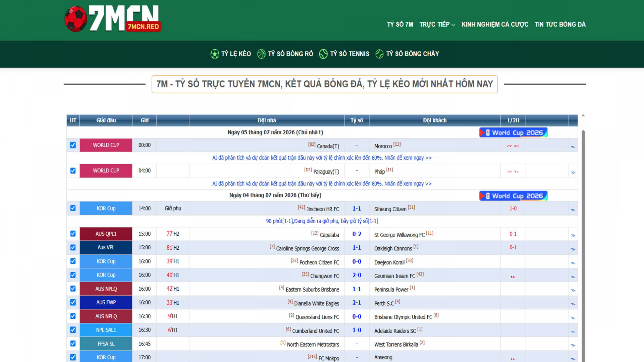This screenshot has height=362, width=644.
Task: Click the WORLD CUP label at 04:00
Action: click(106, 171)
